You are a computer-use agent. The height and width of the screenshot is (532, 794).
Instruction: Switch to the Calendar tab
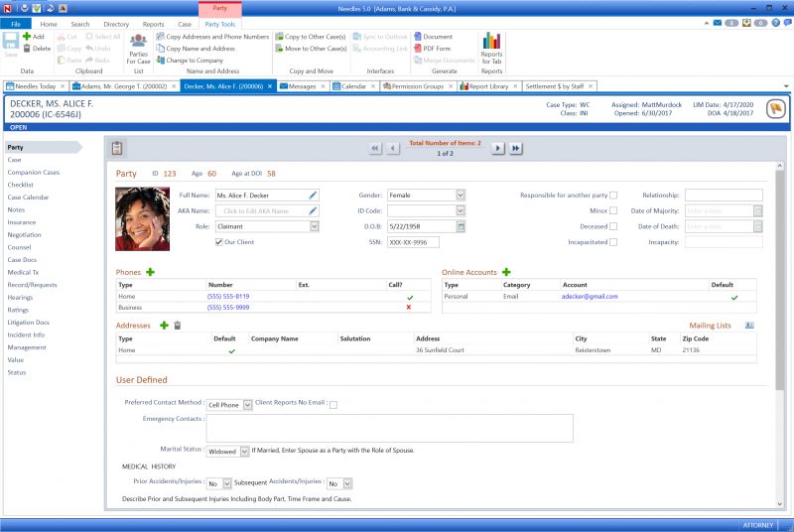353,86
